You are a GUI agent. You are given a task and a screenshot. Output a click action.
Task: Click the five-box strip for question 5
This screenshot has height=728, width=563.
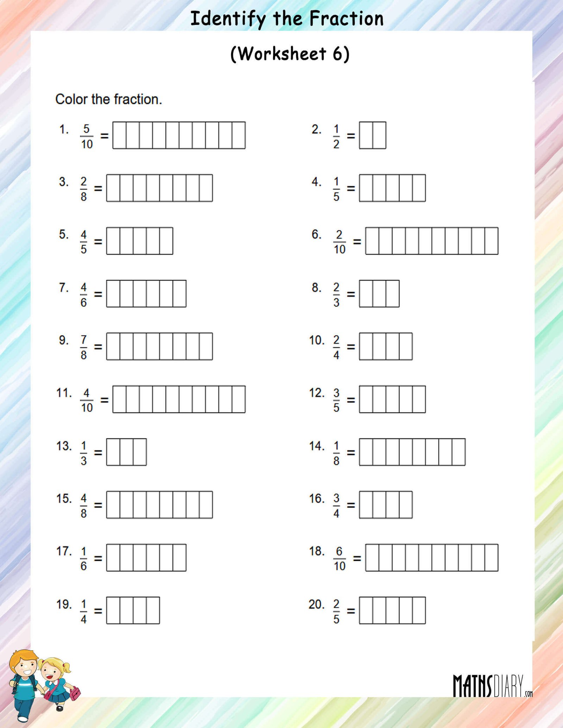tap(140, 241)
